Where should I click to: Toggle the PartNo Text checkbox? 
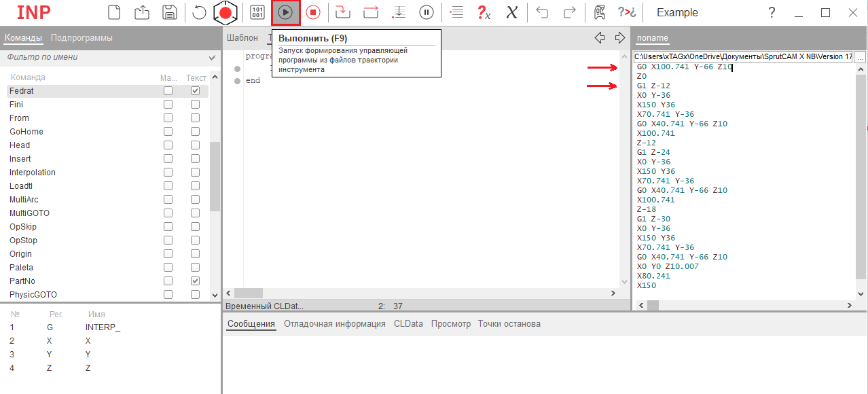point(195,281)
